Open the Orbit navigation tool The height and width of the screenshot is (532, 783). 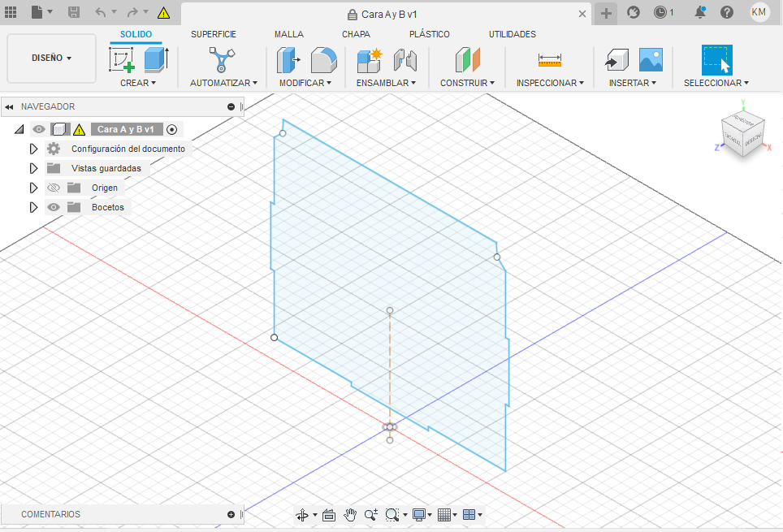(x=302, y=515)
